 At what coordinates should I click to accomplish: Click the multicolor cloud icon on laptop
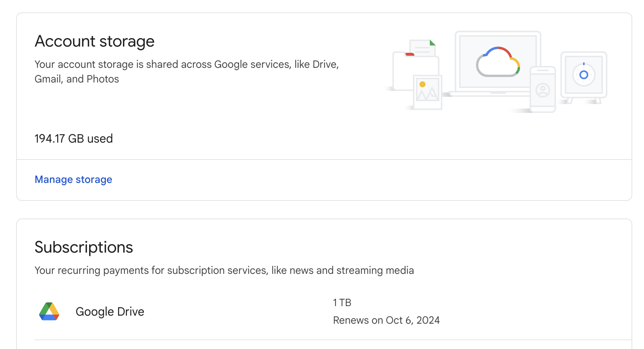498,62
